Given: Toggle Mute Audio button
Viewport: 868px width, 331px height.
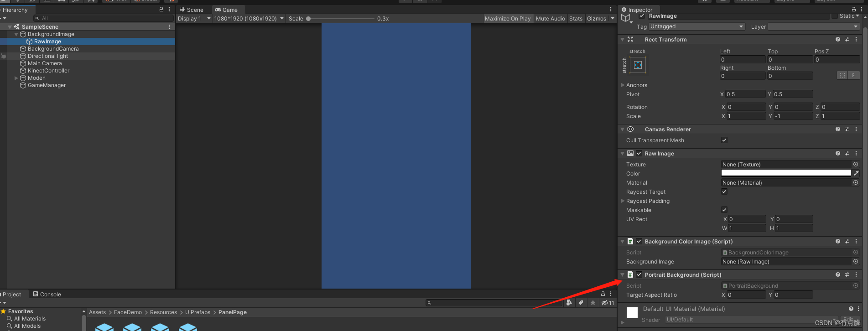Looking at the screenshot, I should (551, 19).
